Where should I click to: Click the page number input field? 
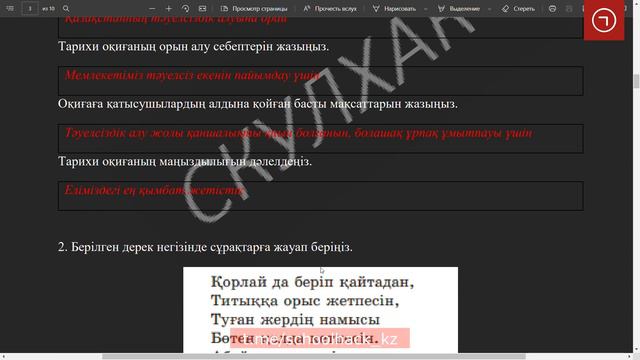(30, 9)
